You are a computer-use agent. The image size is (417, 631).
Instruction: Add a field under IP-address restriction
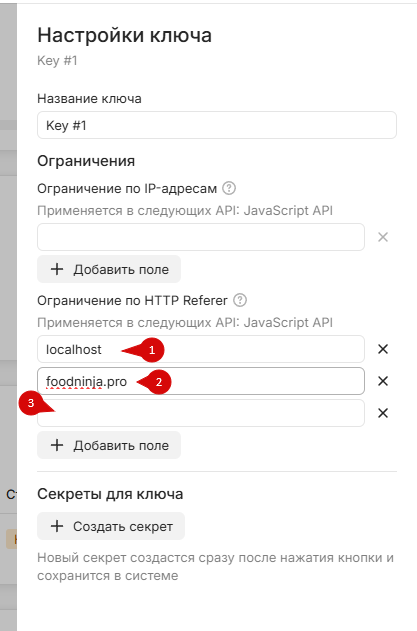[109, 269]
